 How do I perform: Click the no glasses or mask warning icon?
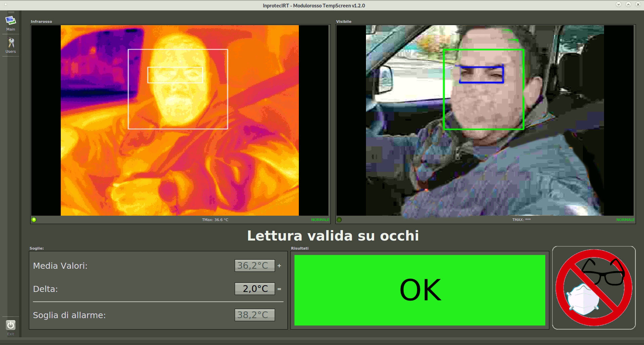(x=594, y=288)
